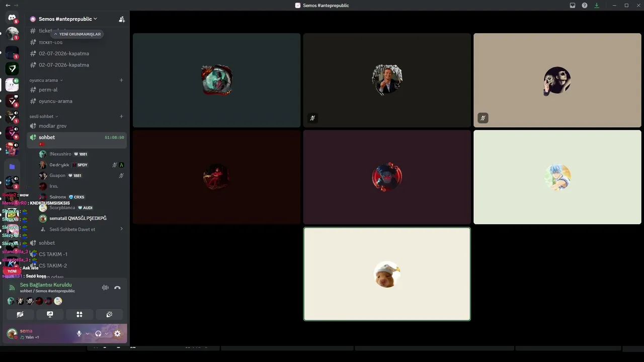Open microphone input options chevron

tap(87, 333)
